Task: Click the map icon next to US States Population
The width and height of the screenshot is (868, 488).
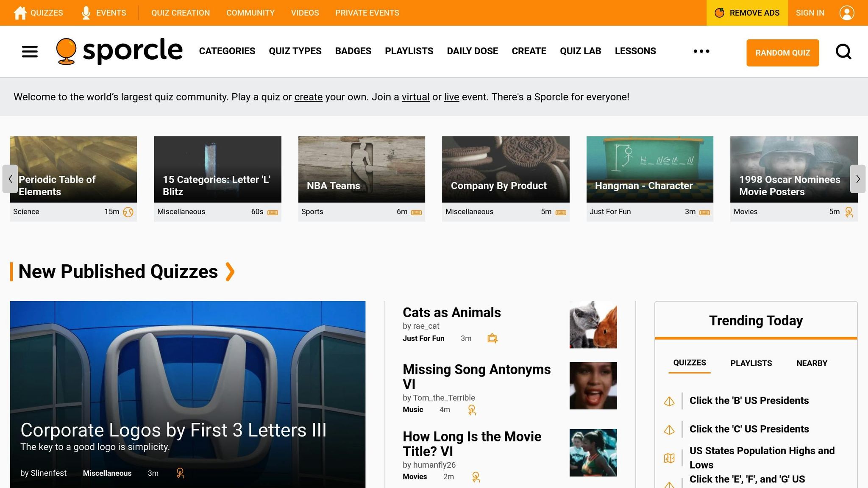Action: (669, 458)
